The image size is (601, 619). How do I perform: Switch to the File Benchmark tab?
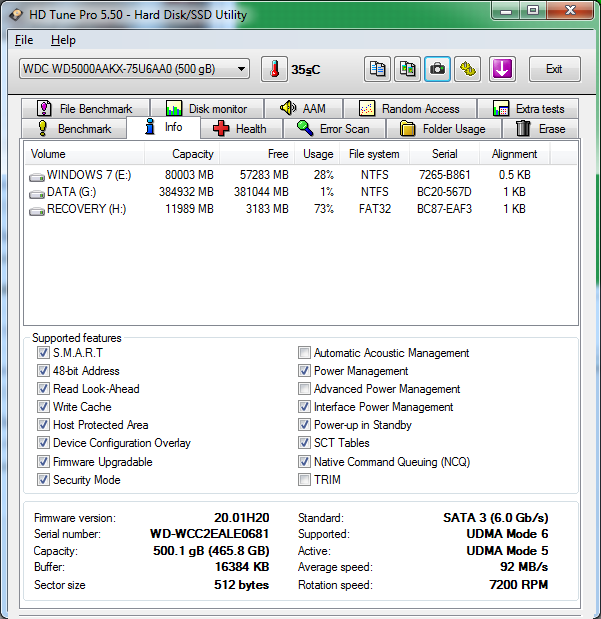pos(85,108)
